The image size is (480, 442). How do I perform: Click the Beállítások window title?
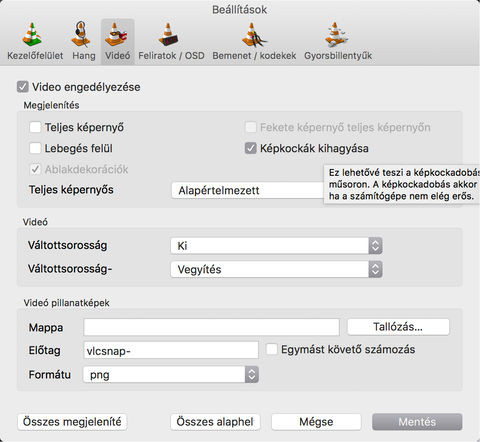(240, 10)
